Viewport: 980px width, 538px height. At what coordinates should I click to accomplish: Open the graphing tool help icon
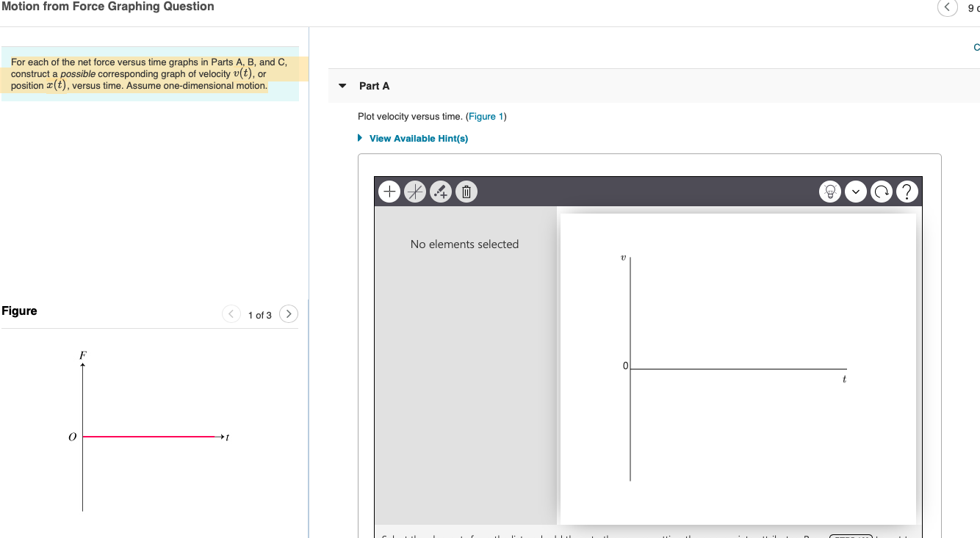907,191
